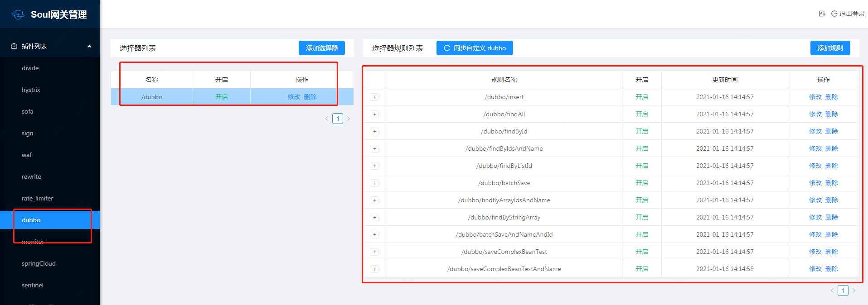Click 删除 for the /dubbo selector

pyautogui.click(x=310, y=97)
